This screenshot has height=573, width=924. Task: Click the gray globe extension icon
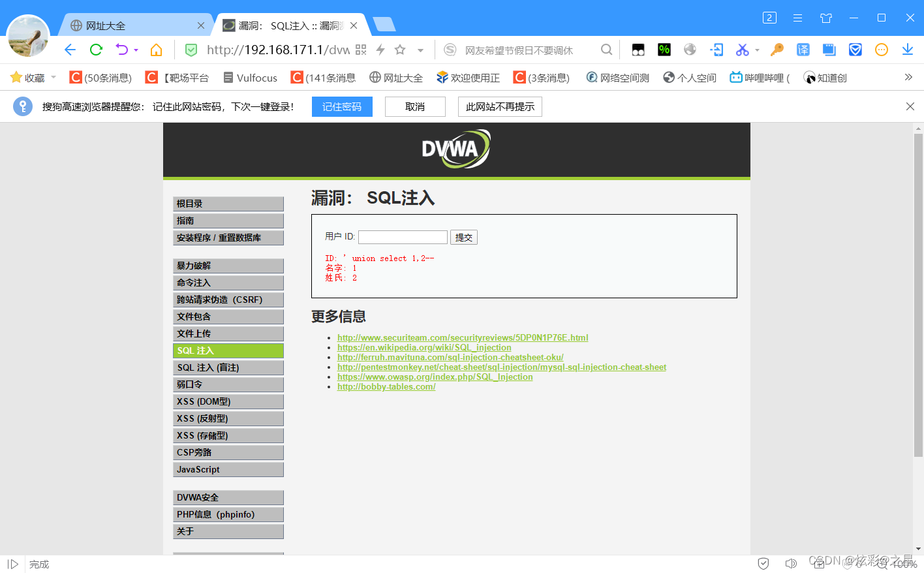click(x=690, y=50)
